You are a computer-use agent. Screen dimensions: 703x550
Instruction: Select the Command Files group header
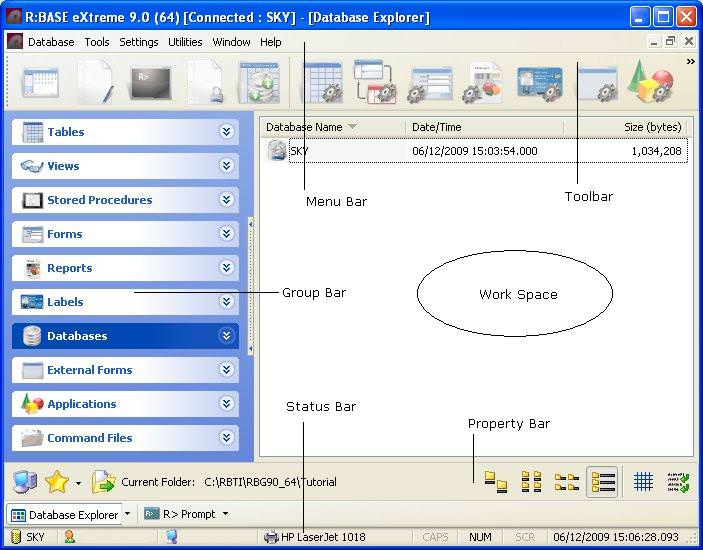click(x=125, y=437)
